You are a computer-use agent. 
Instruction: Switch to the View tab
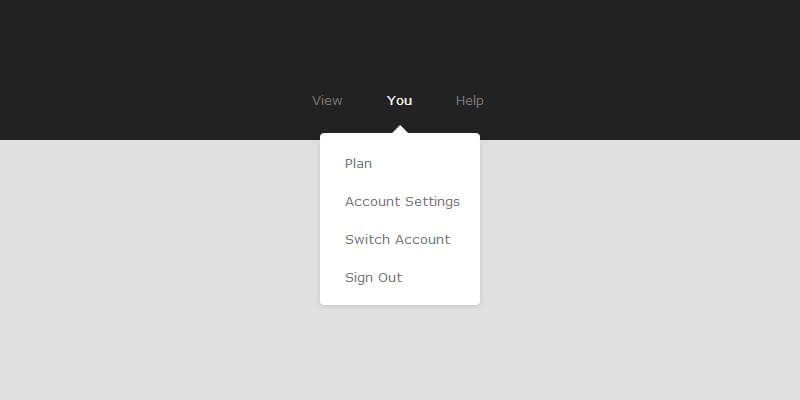(327, 100)
